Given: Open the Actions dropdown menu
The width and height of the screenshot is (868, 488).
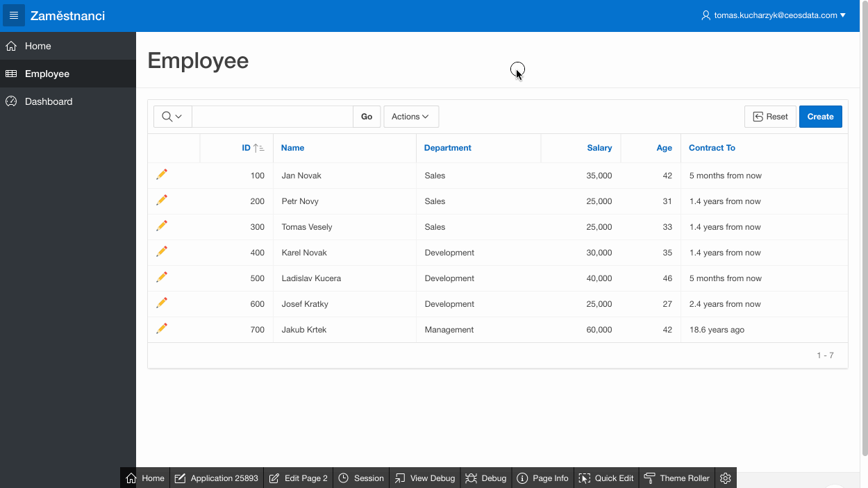Looking at the screenshot, I should [x=410, y=117].
